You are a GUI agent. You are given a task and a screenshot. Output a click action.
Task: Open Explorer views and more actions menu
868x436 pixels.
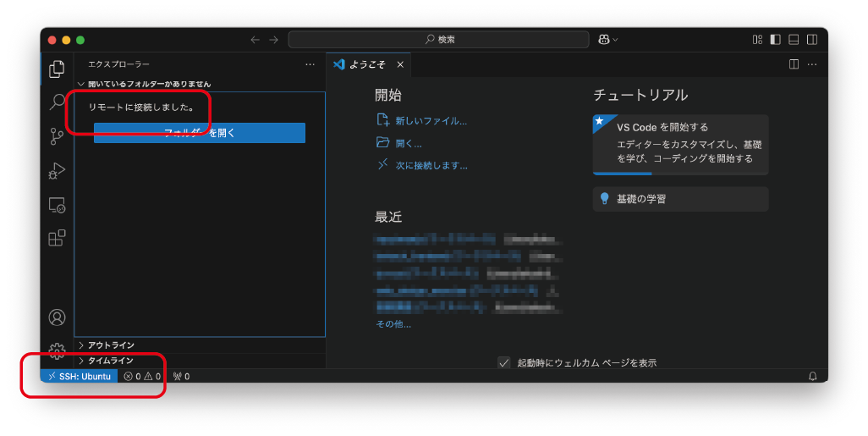click(310, 65)
